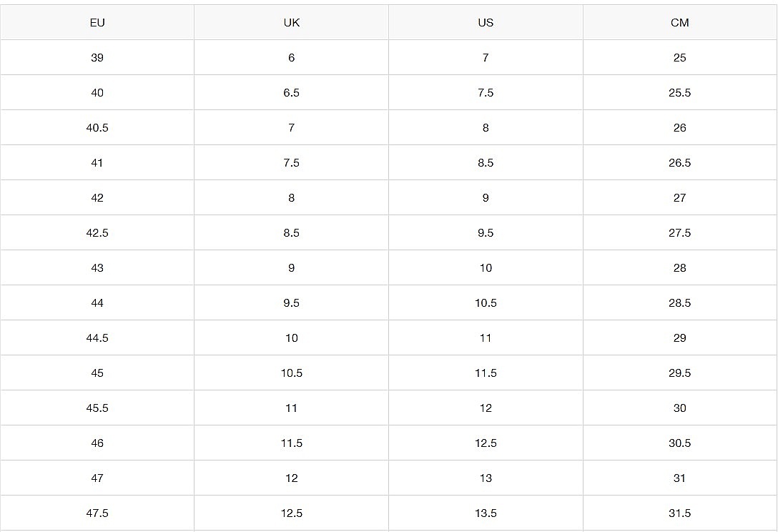This screenshot has width=778, height=532.
Task: Select the 27.5 CM cell
Action: tap(679, 233)
